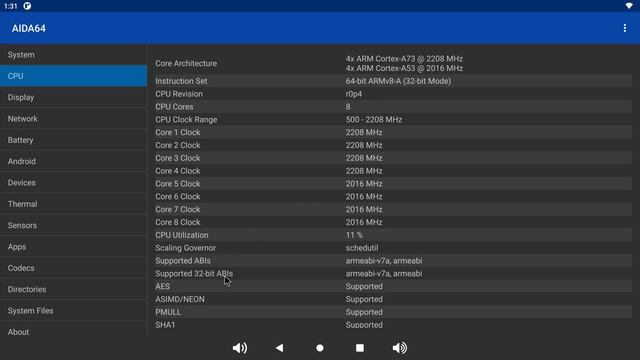Select the Instruction Set row label
The image size is (640, 360).
click(x=181, y=81)
